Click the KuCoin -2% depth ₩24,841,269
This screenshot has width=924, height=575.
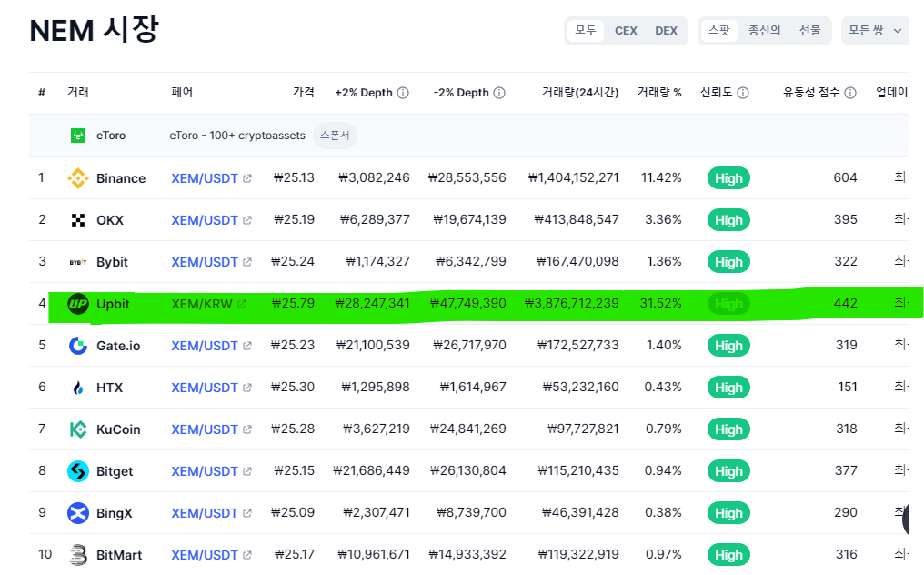pos(467,429)
